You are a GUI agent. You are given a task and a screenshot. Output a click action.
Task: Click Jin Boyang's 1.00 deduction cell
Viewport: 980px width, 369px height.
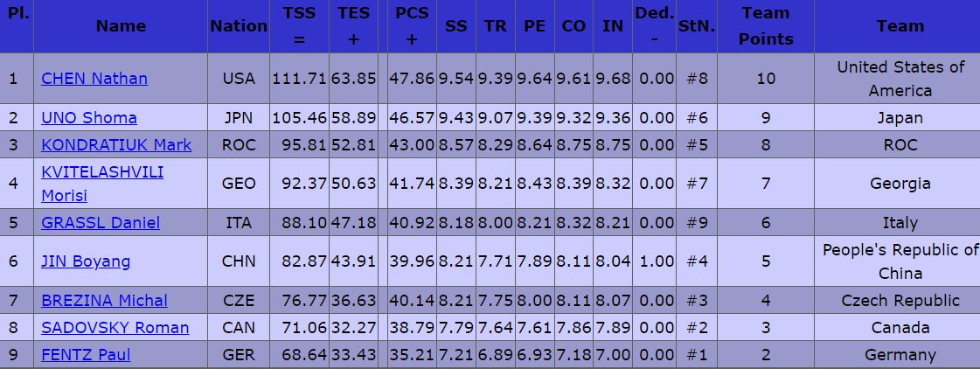pos(656,261)
